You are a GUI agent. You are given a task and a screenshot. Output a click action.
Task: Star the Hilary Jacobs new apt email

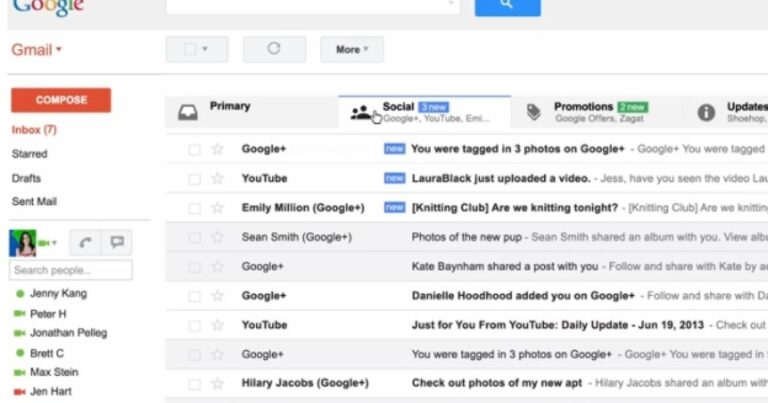point(217,383)
